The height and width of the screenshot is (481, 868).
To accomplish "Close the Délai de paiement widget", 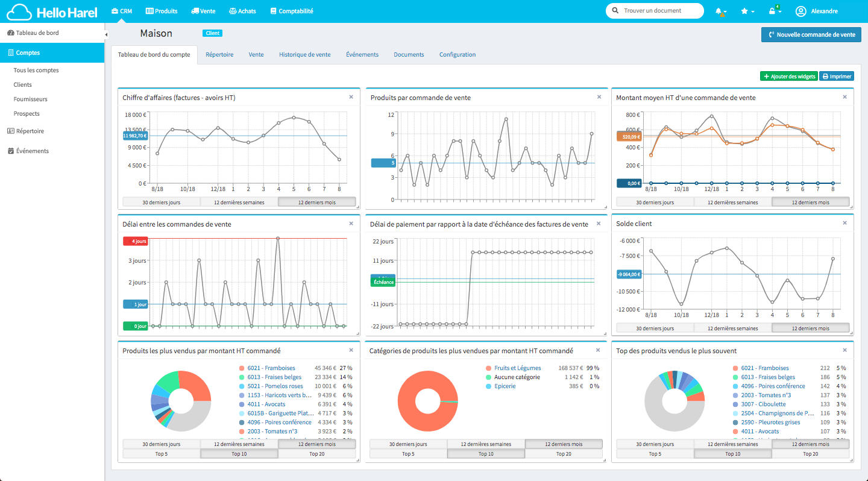I will 599,224.
